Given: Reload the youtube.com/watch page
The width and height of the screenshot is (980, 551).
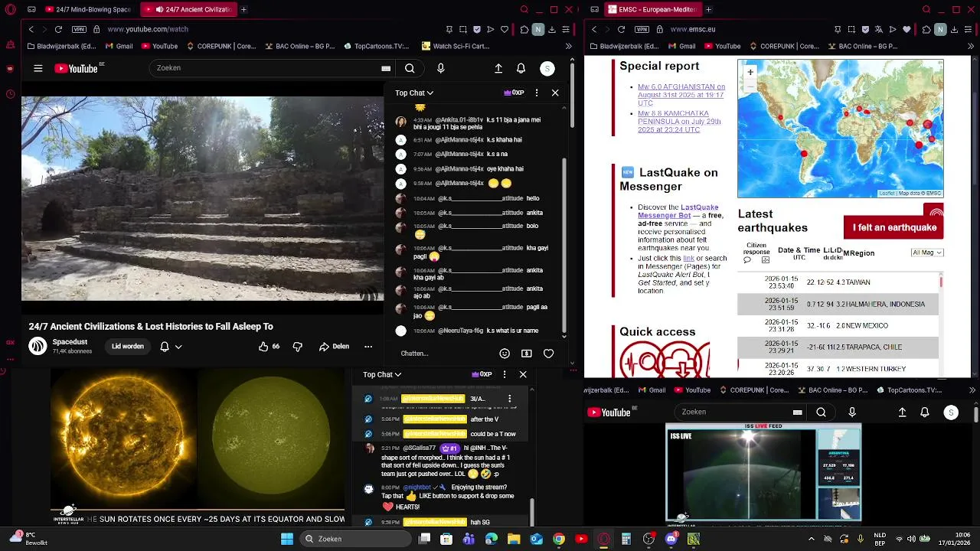Looking at the screenshot, I should coord(58,29).
